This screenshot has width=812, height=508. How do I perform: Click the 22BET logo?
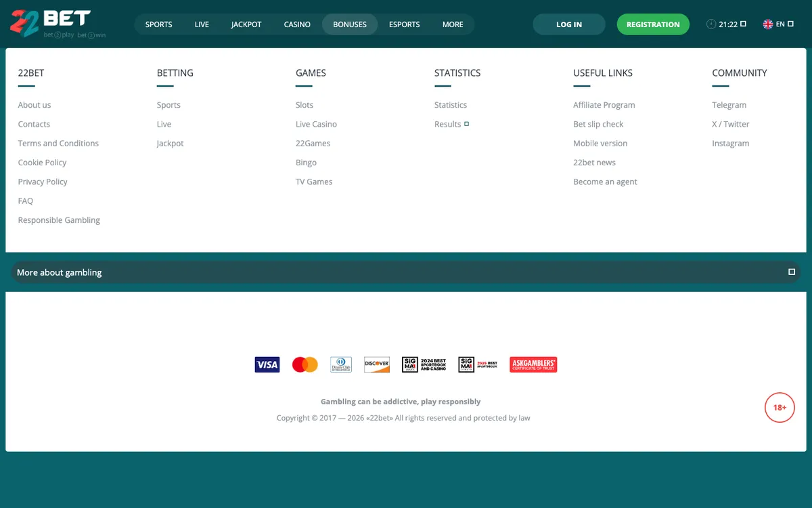coord(58,24)
